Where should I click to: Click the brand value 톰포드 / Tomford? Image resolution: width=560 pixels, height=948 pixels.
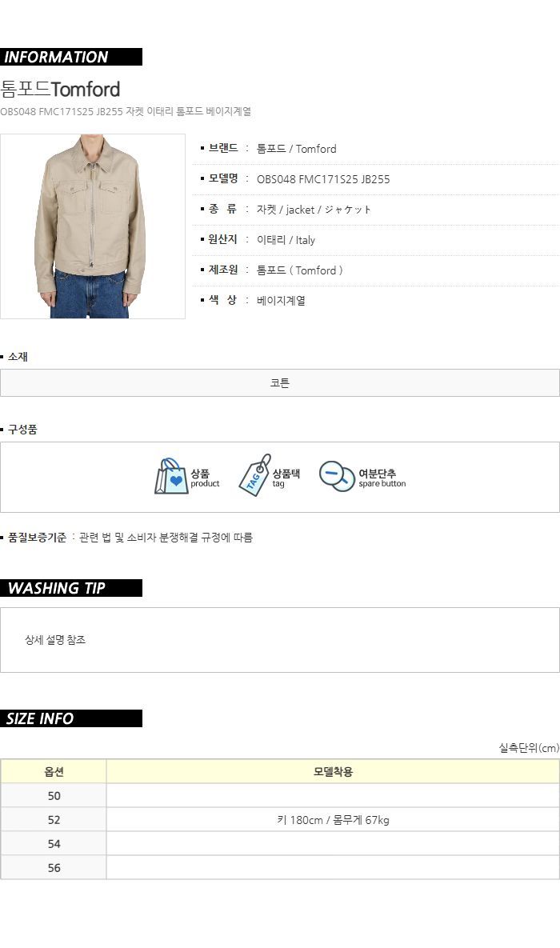296,149
